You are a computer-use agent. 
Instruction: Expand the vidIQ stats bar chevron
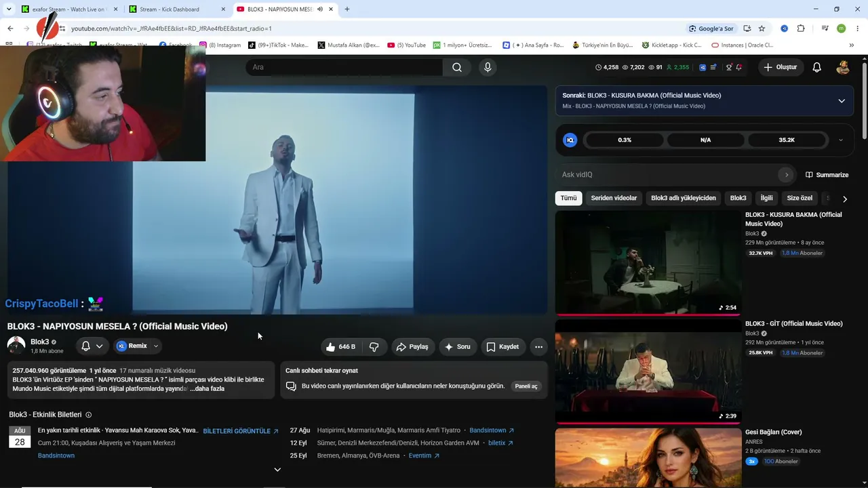841,140
